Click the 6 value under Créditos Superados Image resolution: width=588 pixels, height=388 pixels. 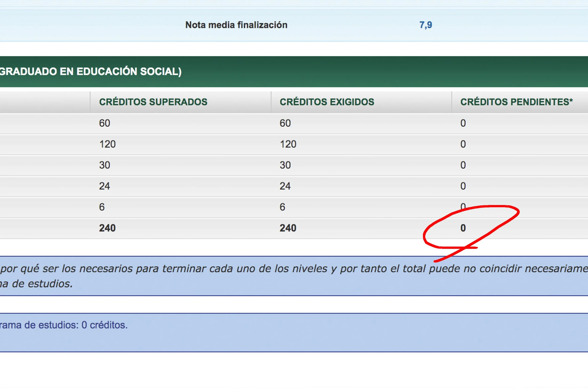pos(102,207)
